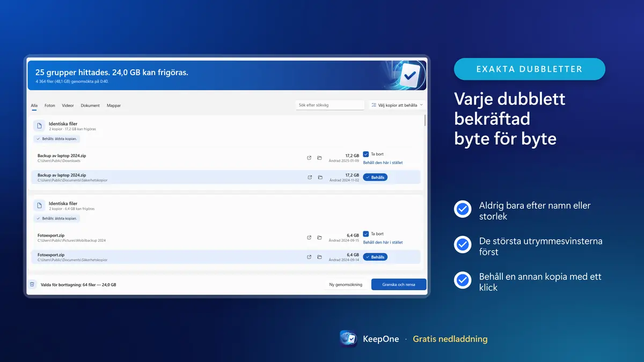Click folder icon for Backup zip dated 2024-11-02
The image size is (644, 362).
coord(320,177)
